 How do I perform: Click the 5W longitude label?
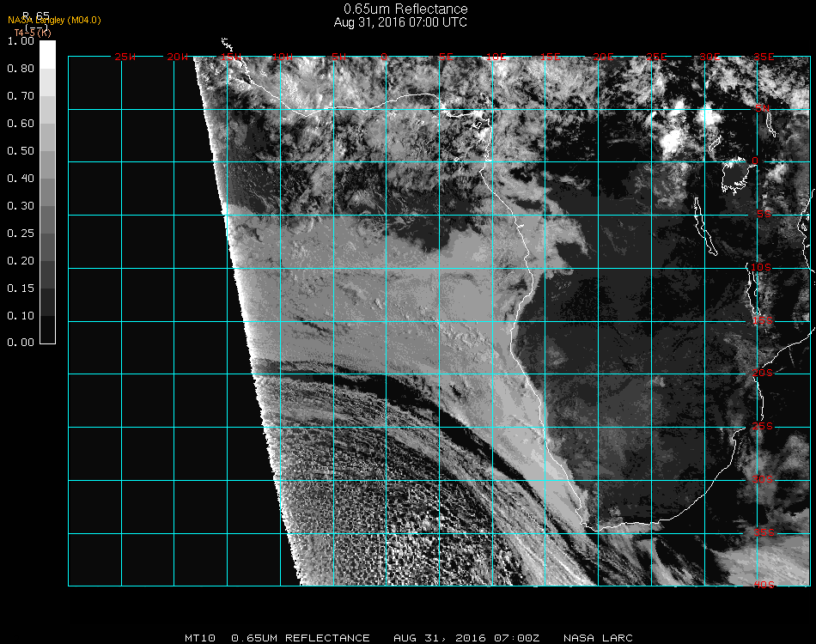click(x=338, y=57)
